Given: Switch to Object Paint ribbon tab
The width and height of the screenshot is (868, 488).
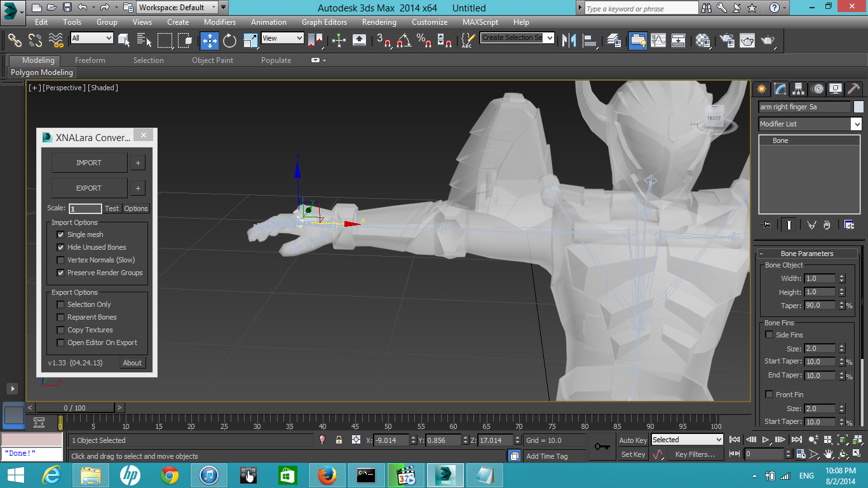Looking at the screenshot, I should pos(212,60).
